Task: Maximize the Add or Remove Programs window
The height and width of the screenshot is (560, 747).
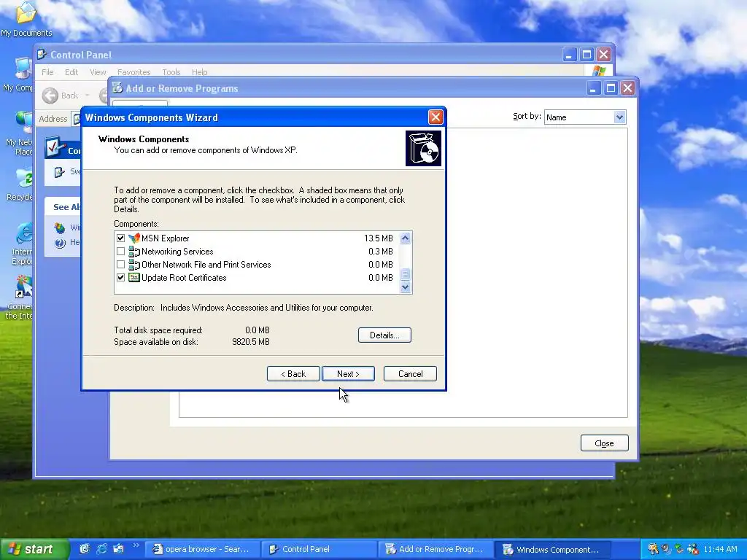Action: click(x=611, y=88)
